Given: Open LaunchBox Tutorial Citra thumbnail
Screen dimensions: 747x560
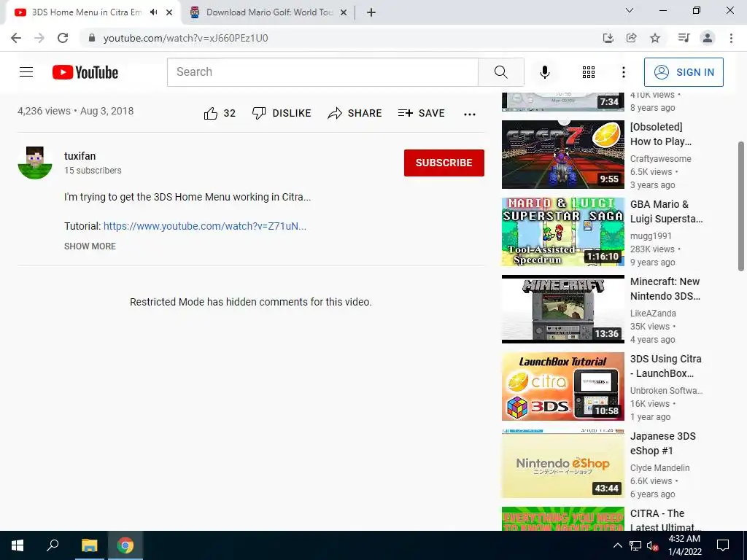Looking at the screenshot, I should [x=562, y=386].
